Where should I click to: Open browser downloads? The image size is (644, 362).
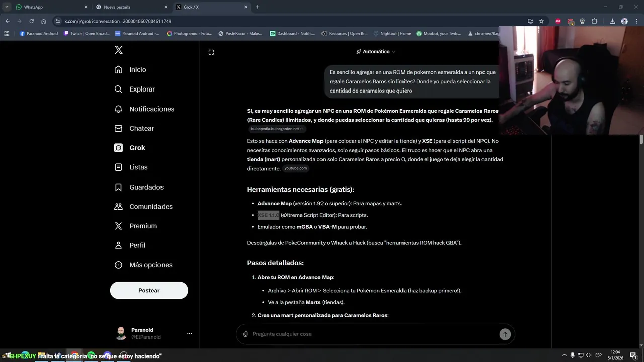(612, 21)
